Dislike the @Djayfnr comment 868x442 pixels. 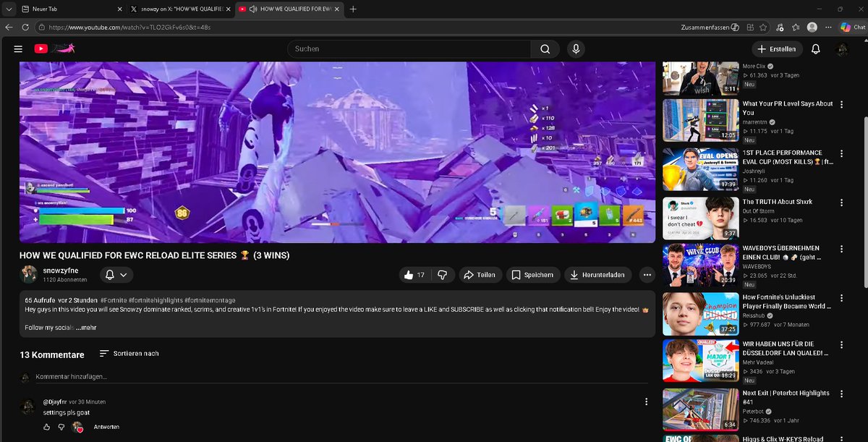(x=62, y=427)
